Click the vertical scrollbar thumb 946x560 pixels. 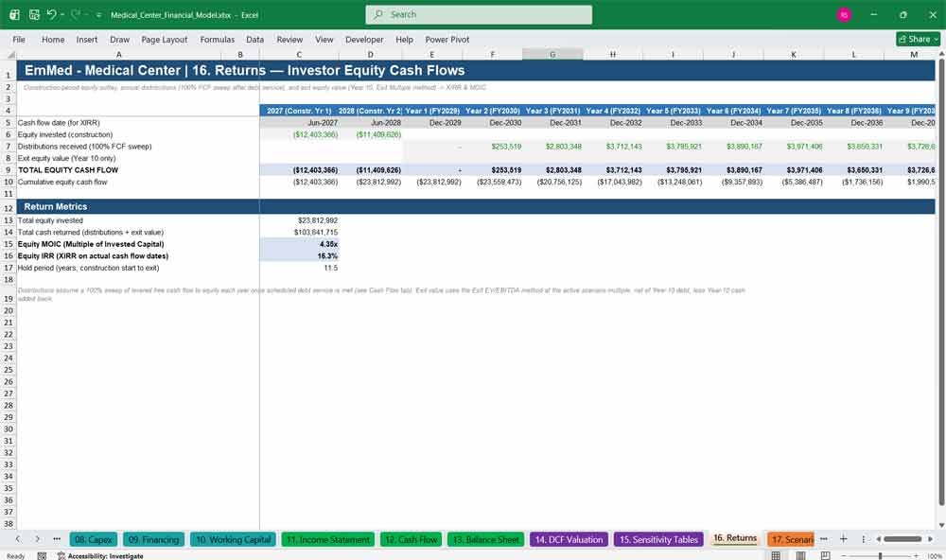[x=941, y=282]
